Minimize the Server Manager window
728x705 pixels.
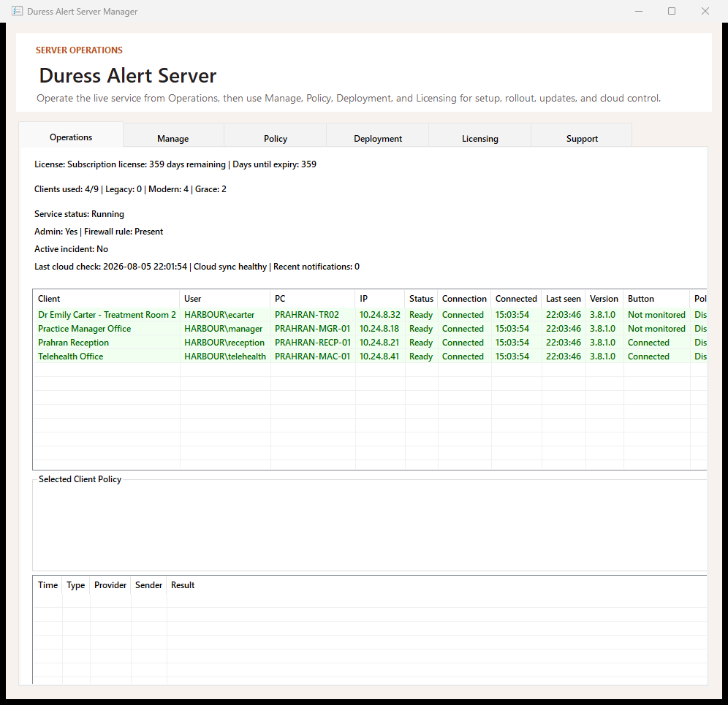click(x=639, y=11)
